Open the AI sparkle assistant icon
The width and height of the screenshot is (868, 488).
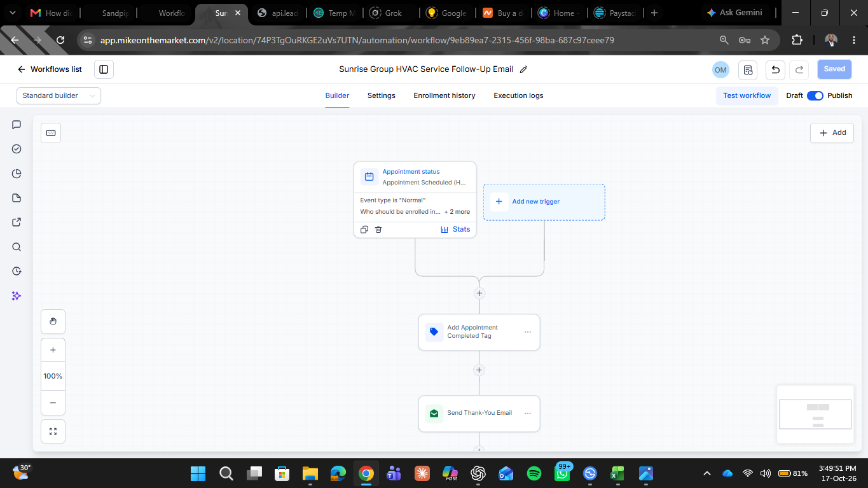pos(17,296)
